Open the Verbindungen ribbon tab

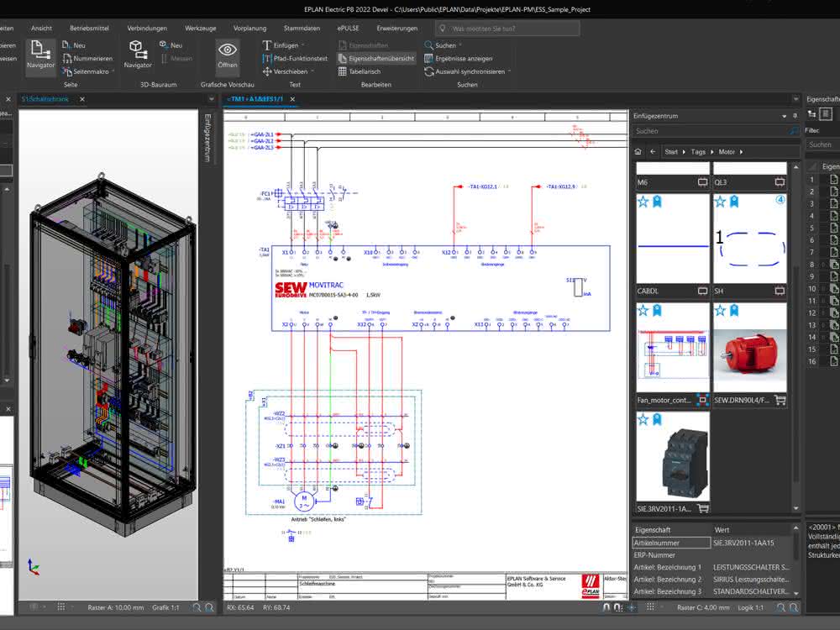[x=147, y=29]
